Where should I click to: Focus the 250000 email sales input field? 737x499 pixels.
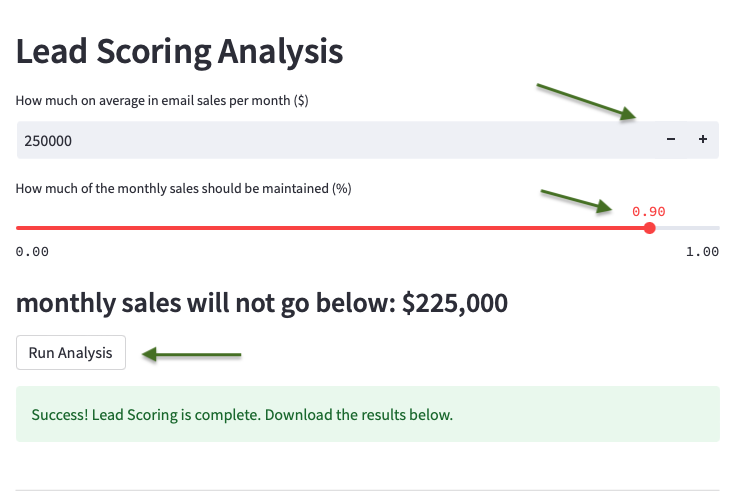(336, 140)
